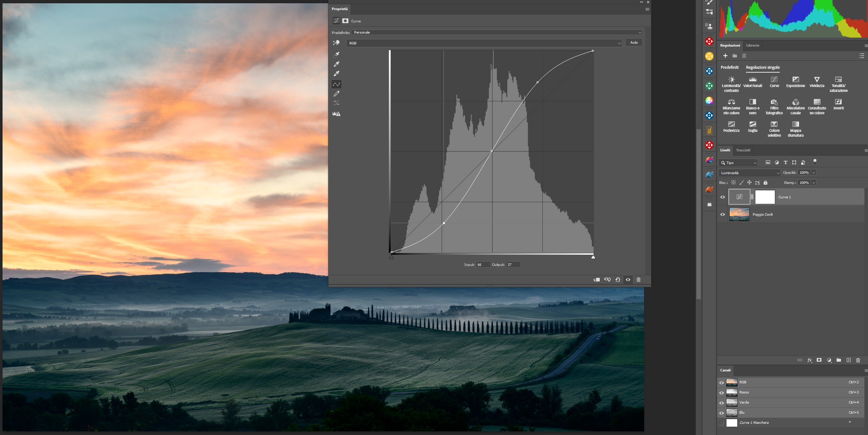The height and width of the screenshot is (435, 868).
Task: Add Consultazione colore adjustment
Action: coord(817,107)
